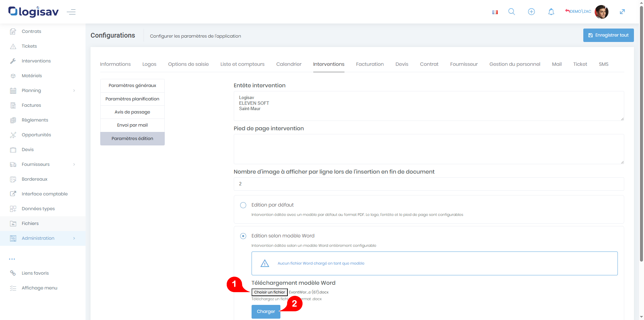
Task: Expand the Administration menu chevron
Action: point(74,238)
